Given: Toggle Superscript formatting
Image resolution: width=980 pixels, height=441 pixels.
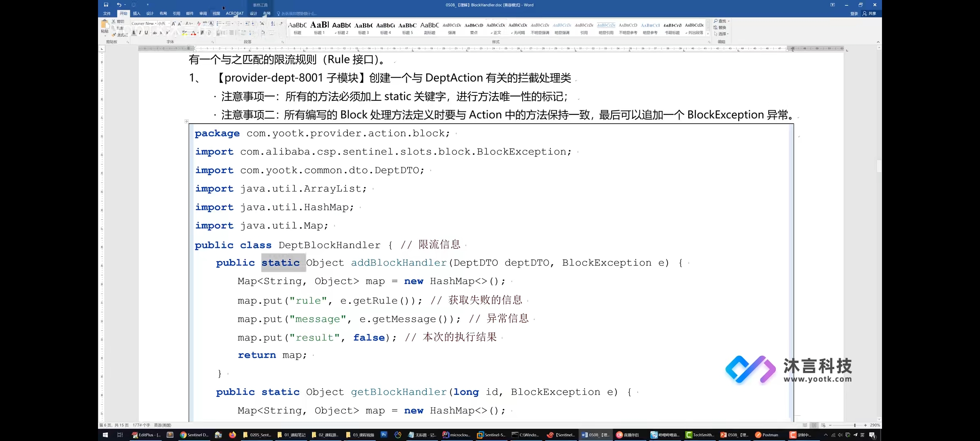Looking at the screenshot, I should click(x=167, y=33).
